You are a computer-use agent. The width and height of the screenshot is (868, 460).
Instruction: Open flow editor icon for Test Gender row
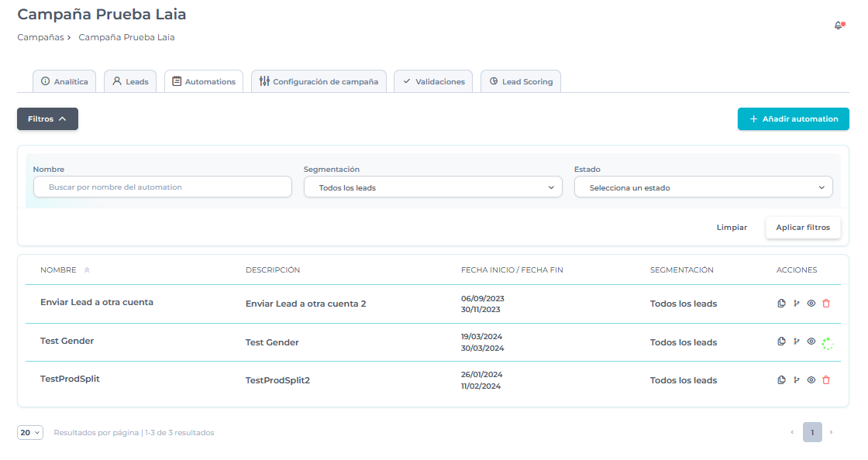(x=796, y=342)
